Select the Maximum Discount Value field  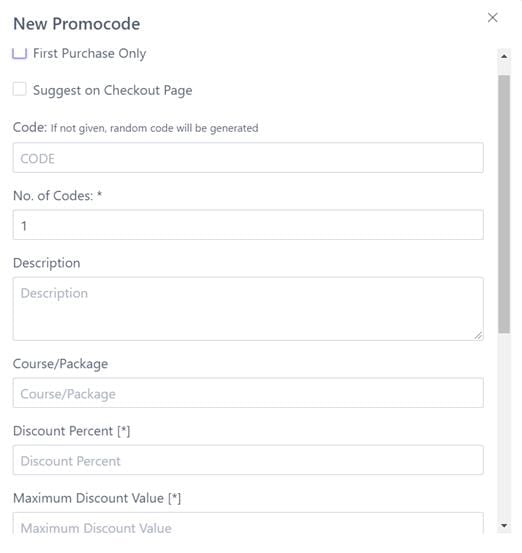coord(248,524)
